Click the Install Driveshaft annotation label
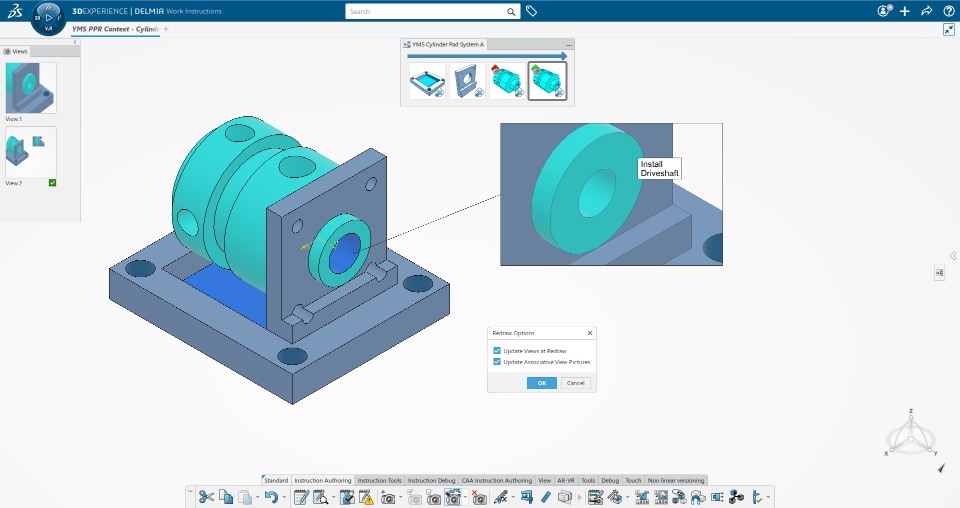Viewport: 960px width, 508px height. pyautogui.click(x=659, y=168)
